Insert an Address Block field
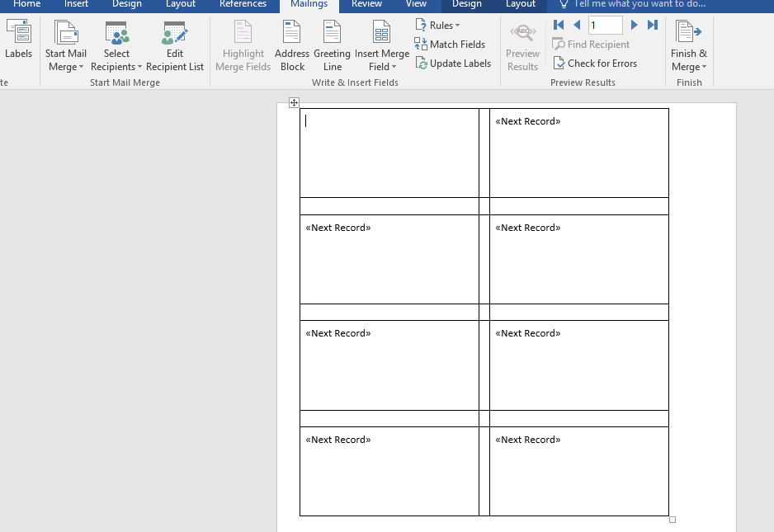 292,46
